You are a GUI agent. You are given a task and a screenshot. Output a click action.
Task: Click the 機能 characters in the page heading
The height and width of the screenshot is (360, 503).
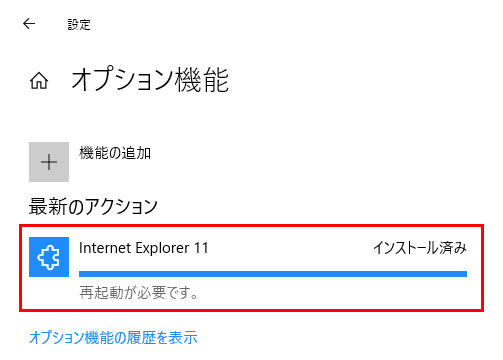click(x=202, y=80)
